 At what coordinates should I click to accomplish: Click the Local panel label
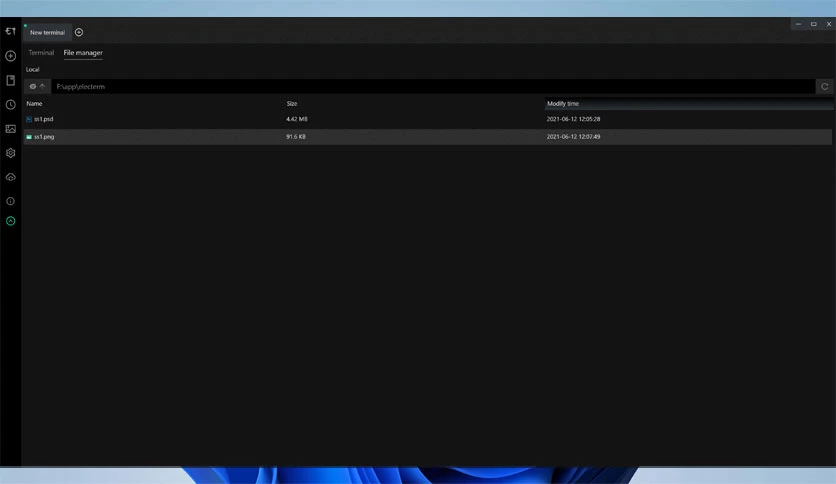pyautogui.click(x=33, y=69)
